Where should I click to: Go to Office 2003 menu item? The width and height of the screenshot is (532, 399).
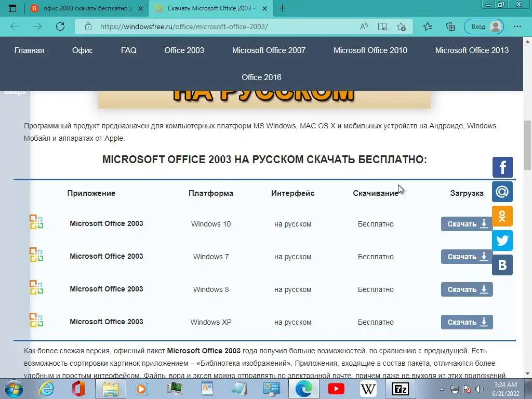coord(184,50)
